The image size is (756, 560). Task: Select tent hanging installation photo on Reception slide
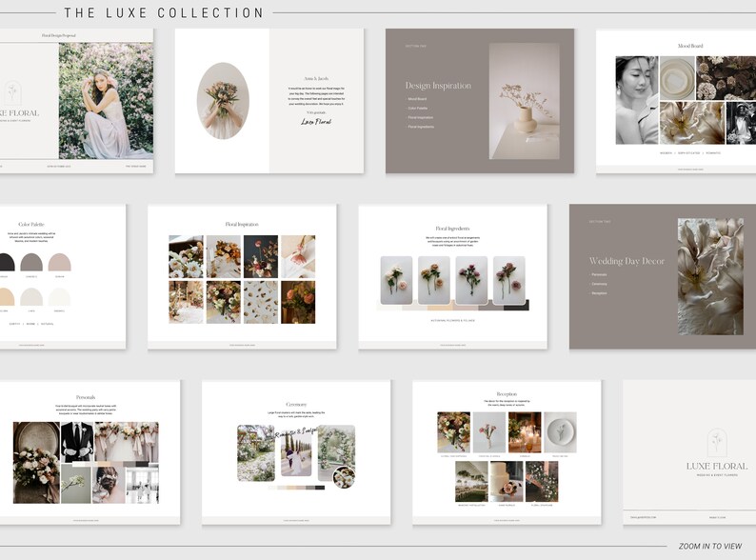click(x=471, y=481)
